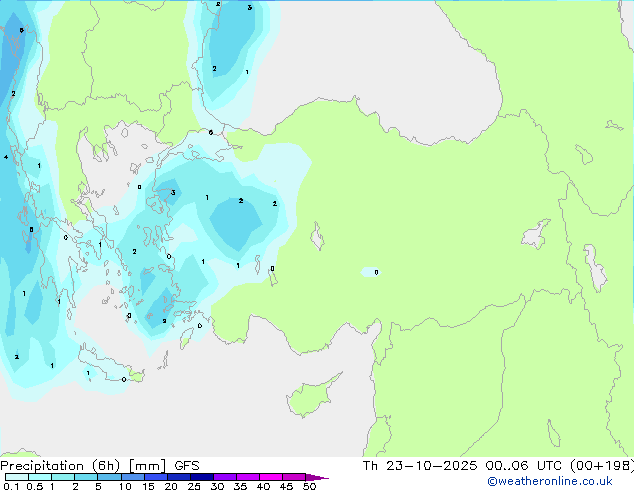Viewport: 634px width, 490px height.
Task: Click the 'GFS' model label
Action: click(187, 466)
